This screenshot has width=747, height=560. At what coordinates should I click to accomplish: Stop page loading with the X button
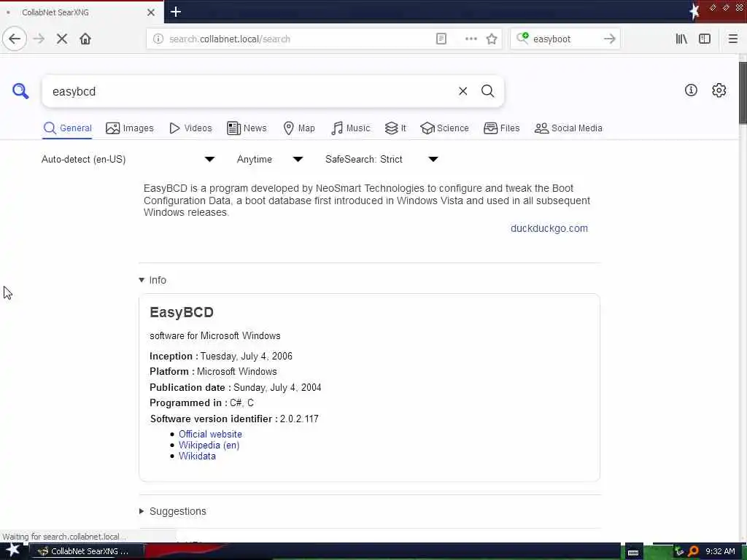(x=62, y=39)
